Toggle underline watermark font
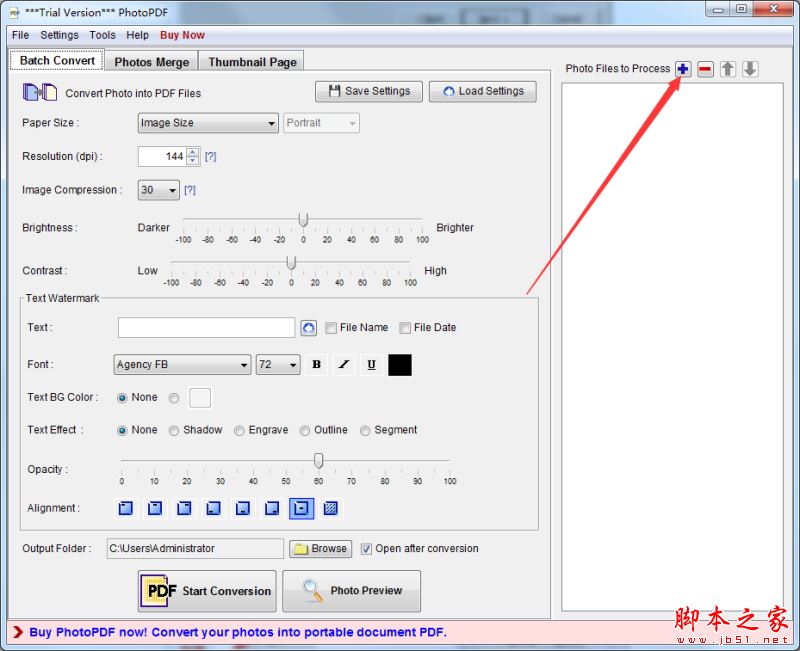 tap(371, 364)
